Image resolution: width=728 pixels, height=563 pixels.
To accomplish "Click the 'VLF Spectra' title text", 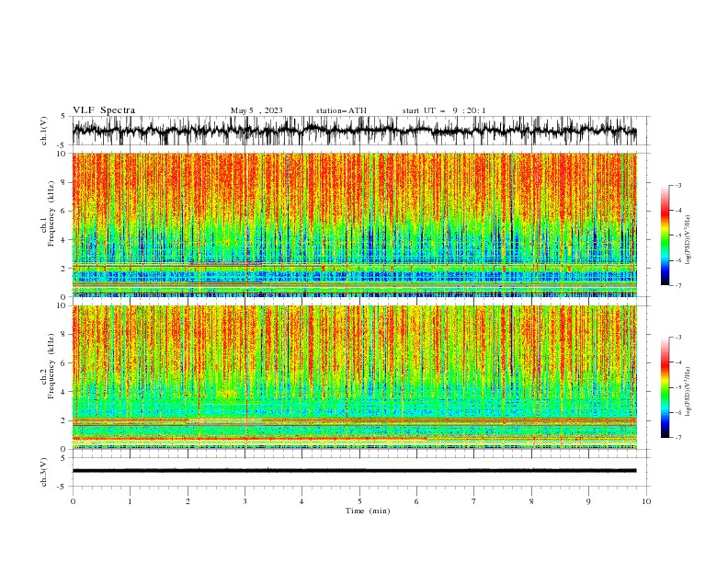I will point(104,110).
